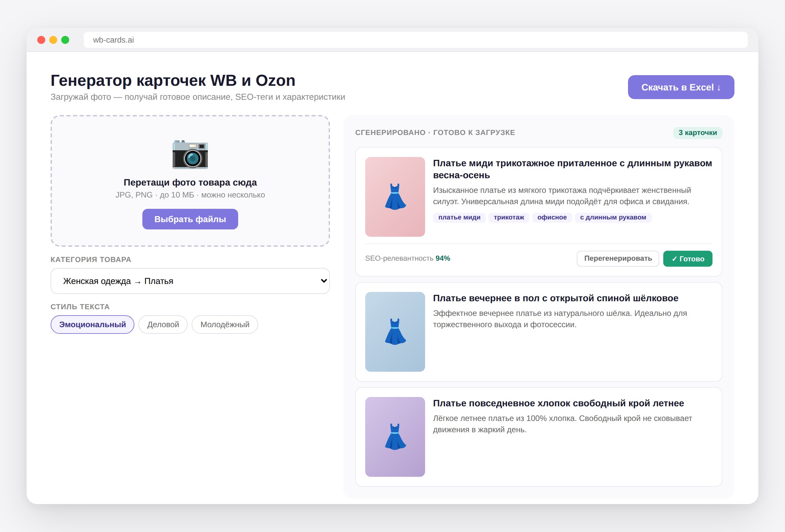785x532 pixels.
Task: Click the «Выбрать файлы» button
Action: coord(190,219)
